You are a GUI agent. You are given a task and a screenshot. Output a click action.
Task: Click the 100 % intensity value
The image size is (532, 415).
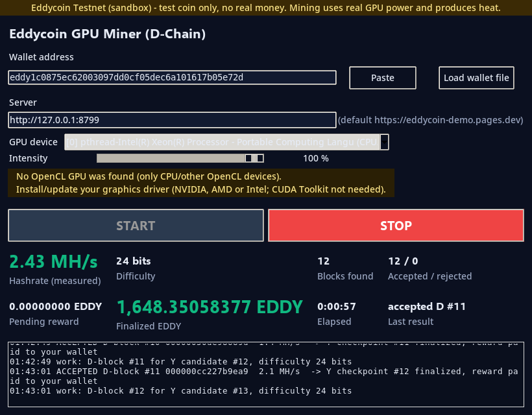click(316, 158)
